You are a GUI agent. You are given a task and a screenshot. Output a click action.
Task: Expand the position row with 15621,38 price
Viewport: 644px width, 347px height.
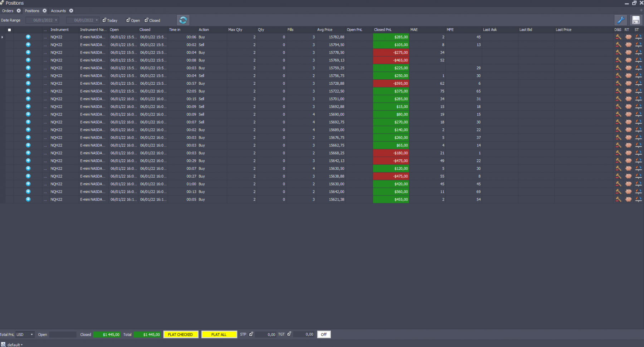tap(28, 199)
